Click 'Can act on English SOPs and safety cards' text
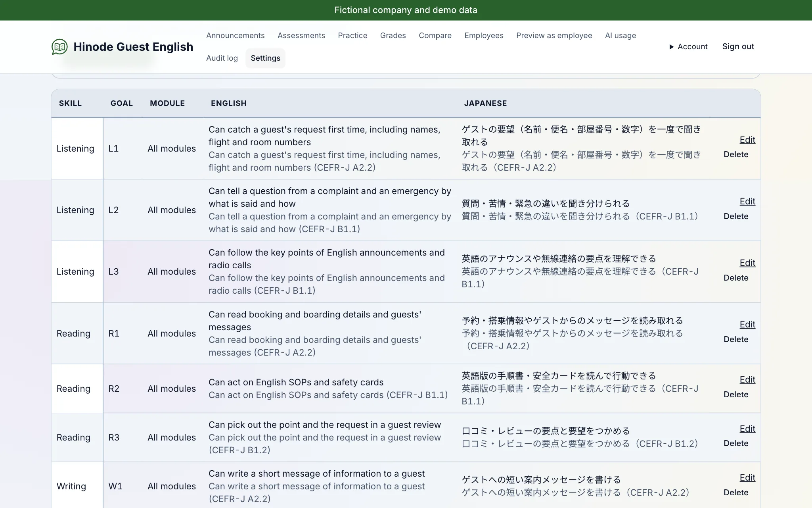 [x=296, y=382]
